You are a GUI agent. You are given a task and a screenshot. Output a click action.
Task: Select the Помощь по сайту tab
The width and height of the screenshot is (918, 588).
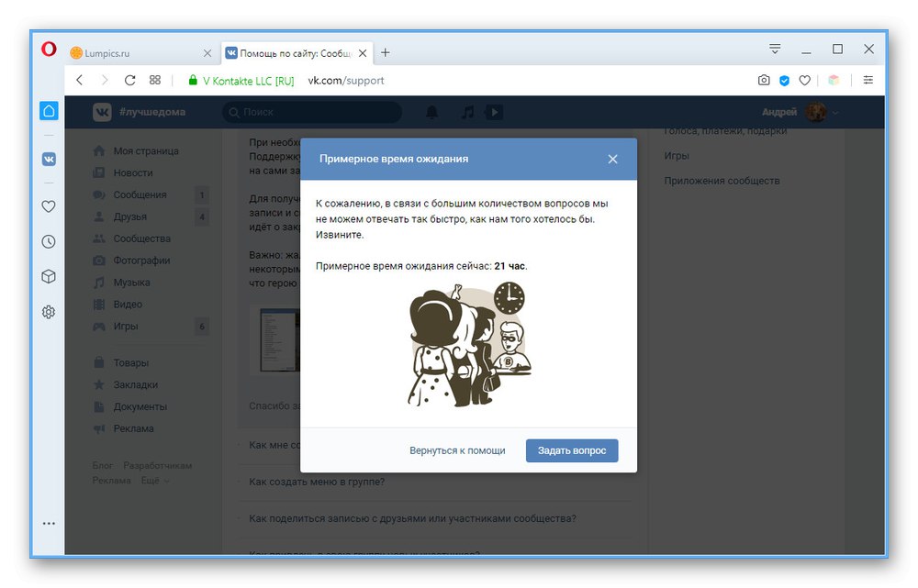click(x=297, y=53)
